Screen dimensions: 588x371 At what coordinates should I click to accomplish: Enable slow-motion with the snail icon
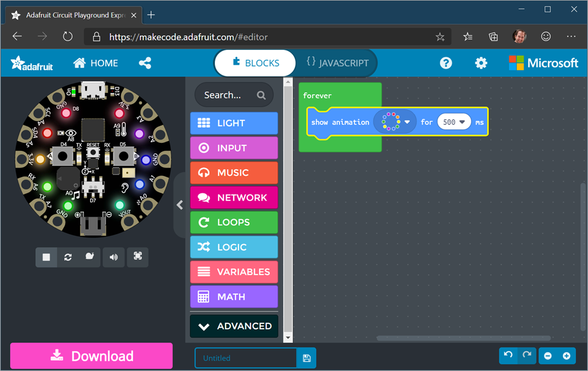(x=90, y=257)
